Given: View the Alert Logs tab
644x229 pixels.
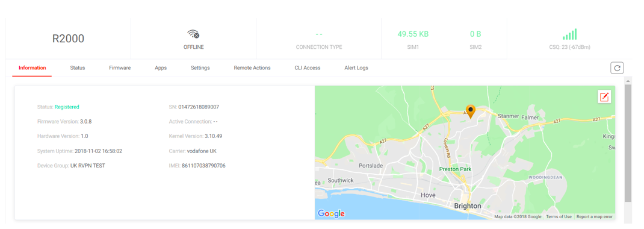Looking at the screenshot, I should [356, 68].
